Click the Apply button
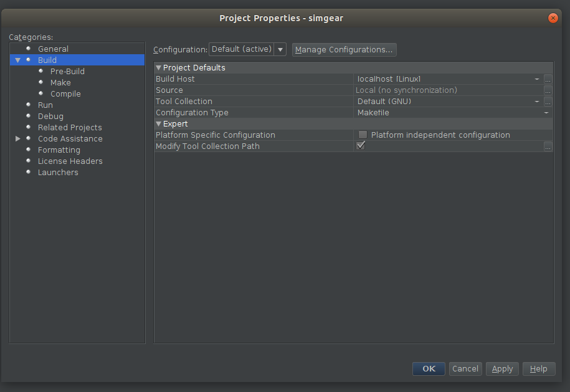This screenshot has width=570, height=392. 502,369
